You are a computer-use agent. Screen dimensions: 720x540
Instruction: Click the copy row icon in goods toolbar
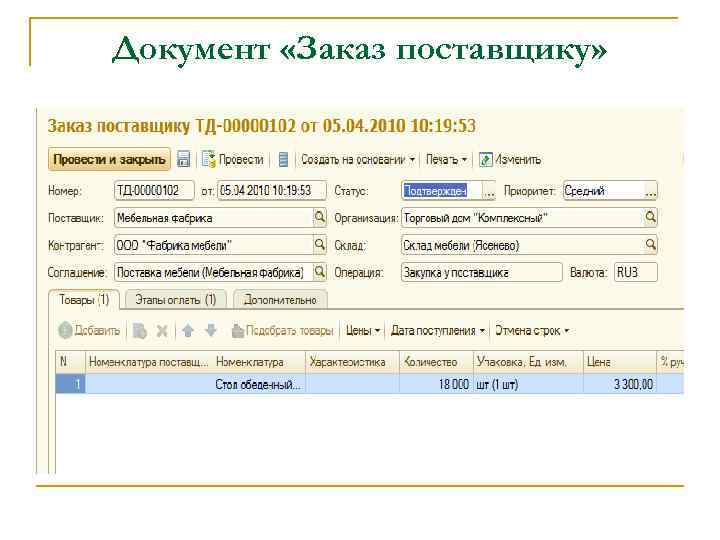tap(140, 331)
